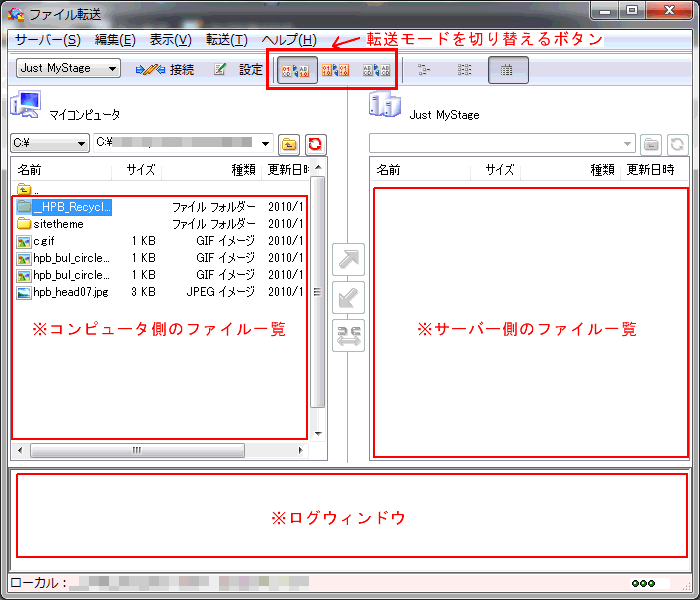Click the JPEG イメージ type cell

221,292
